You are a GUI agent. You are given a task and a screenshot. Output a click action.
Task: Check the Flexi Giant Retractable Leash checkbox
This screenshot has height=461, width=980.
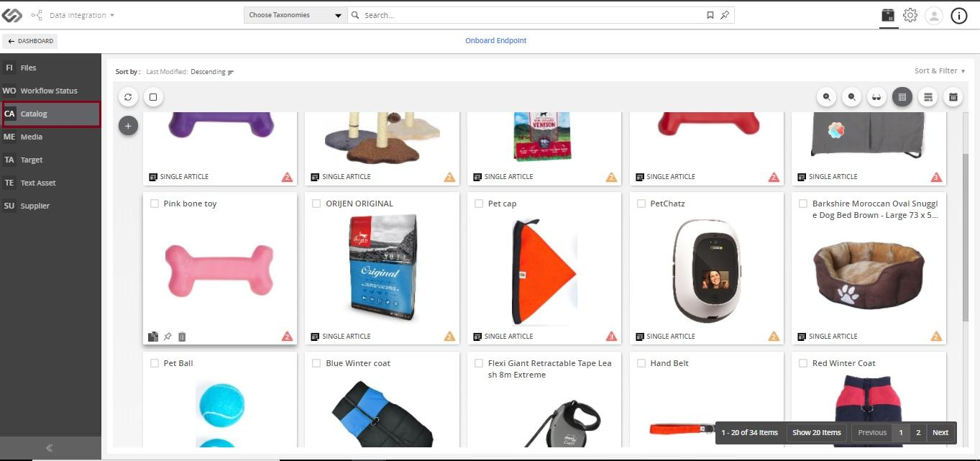pos(479,363)
